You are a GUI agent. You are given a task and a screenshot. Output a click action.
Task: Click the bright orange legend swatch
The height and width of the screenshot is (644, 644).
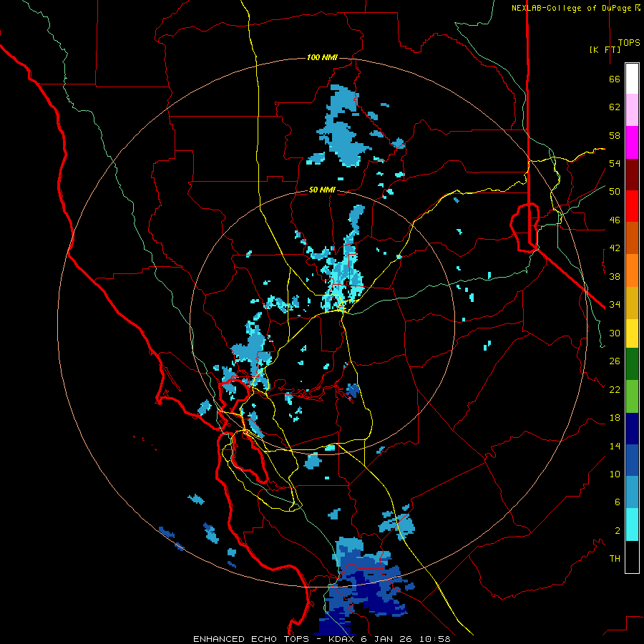(632, 270)
